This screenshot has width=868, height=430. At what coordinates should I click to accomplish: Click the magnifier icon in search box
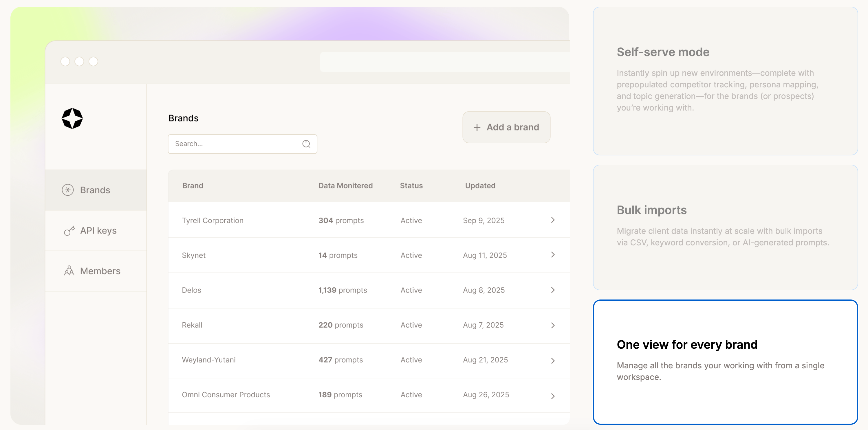pyautogui.click(x=306, y=144)
